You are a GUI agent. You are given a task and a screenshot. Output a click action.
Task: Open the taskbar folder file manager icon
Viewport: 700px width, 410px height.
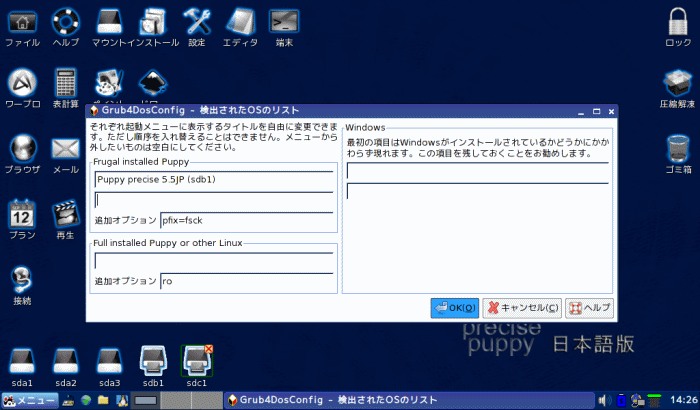104,400
